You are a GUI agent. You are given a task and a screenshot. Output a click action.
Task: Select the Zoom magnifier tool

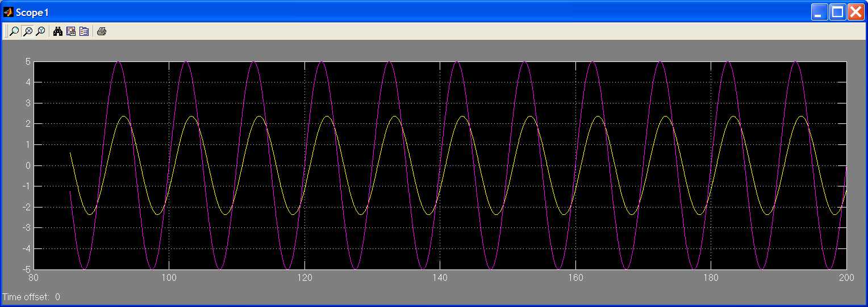(x=14, y=31)
